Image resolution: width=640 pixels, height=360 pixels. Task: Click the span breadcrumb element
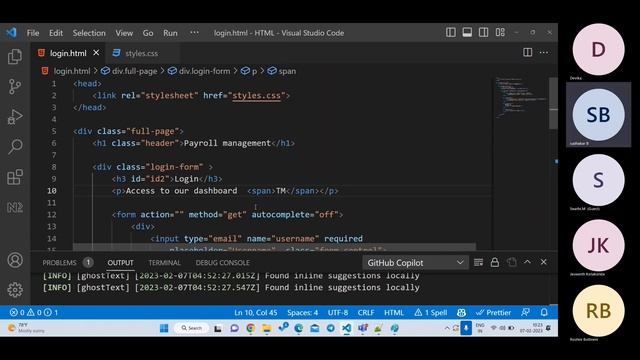pyautogui.click(x=287, y=71)
